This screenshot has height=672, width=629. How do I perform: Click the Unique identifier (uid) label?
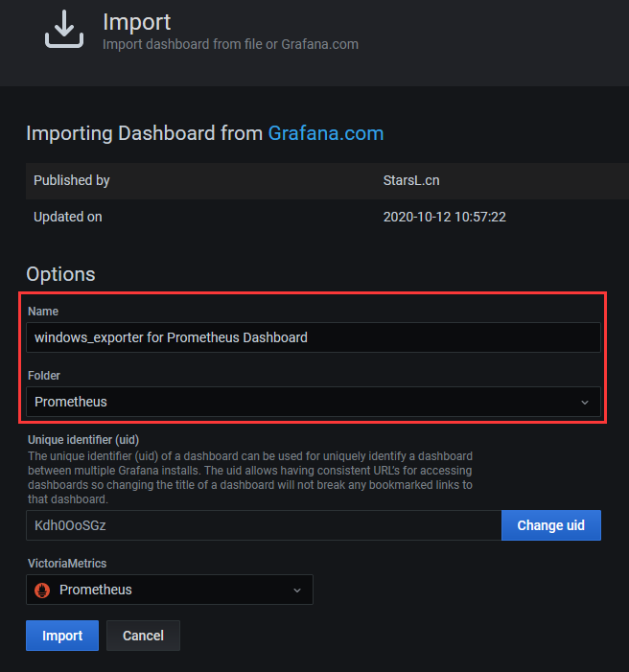83,440
